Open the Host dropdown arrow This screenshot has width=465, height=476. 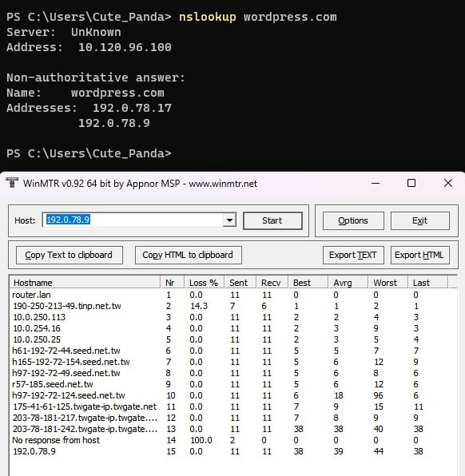pyautogui.click(x=229, y=220)
